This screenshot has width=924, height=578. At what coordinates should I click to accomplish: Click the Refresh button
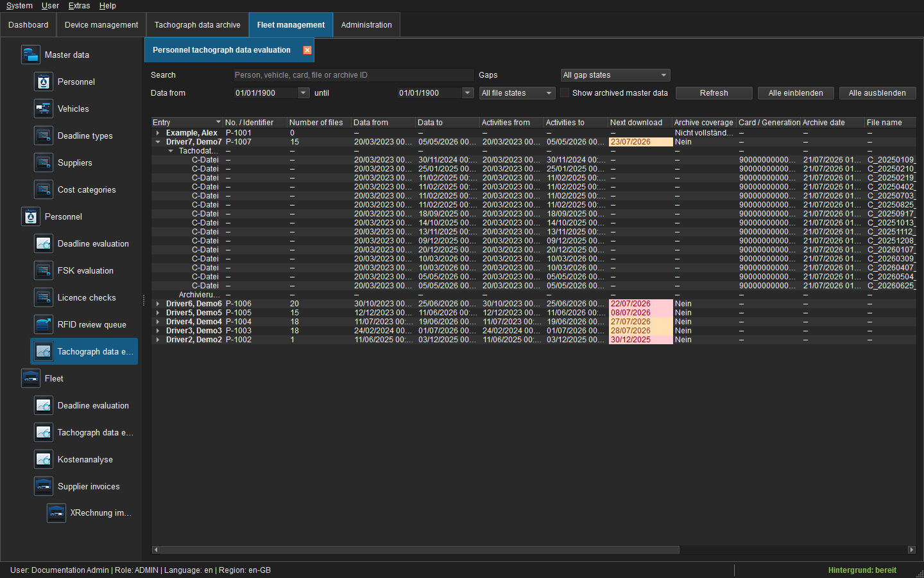[x=714, y=93]
